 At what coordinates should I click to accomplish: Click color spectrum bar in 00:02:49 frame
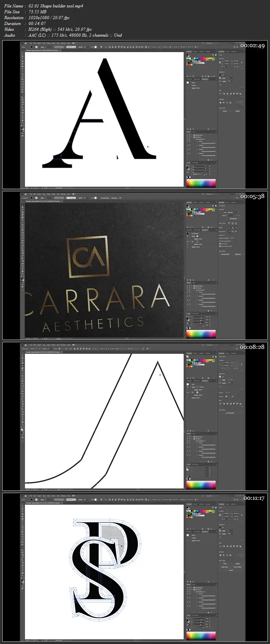[x=201, y=183]
